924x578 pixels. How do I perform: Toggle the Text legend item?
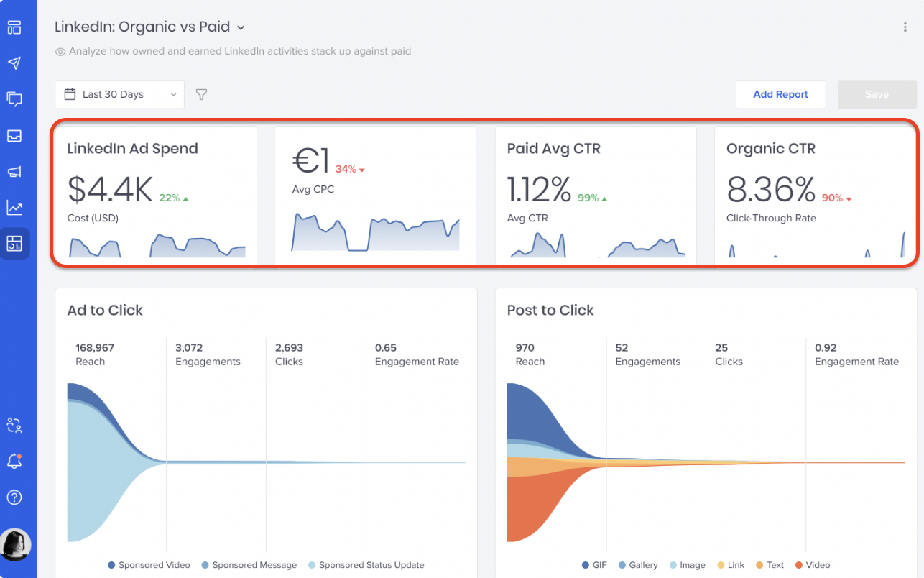coord(770,565)
